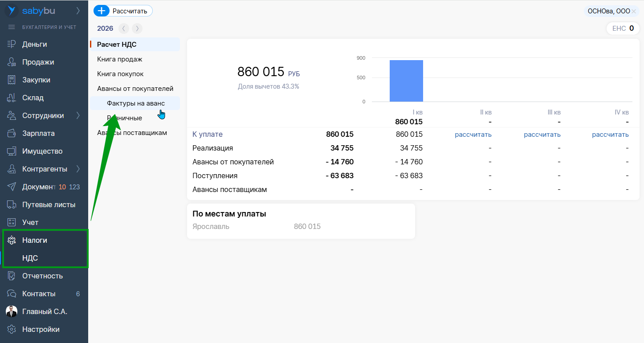Open Склад warehouse icon
644x343 pixels.
click(12, 98)
